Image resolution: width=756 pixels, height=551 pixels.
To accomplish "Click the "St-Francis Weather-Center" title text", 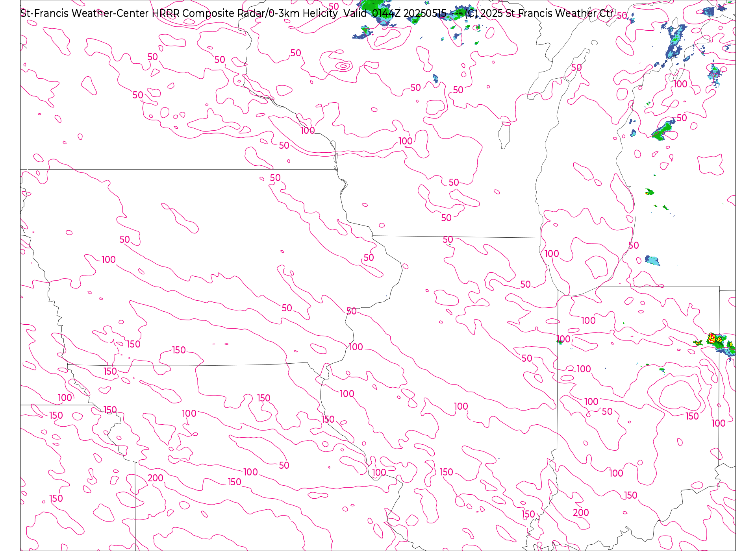I will [84, 13].
